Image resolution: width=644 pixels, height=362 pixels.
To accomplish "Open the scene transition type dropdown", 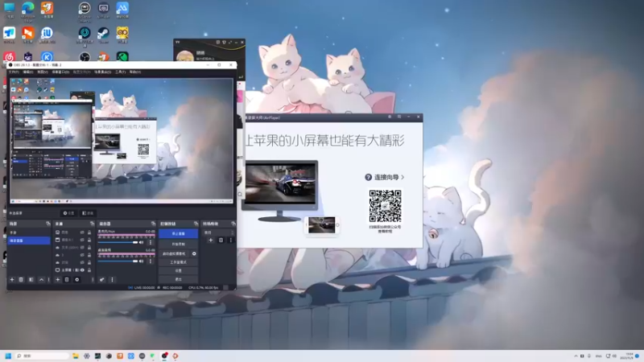I will pos(219,232).
